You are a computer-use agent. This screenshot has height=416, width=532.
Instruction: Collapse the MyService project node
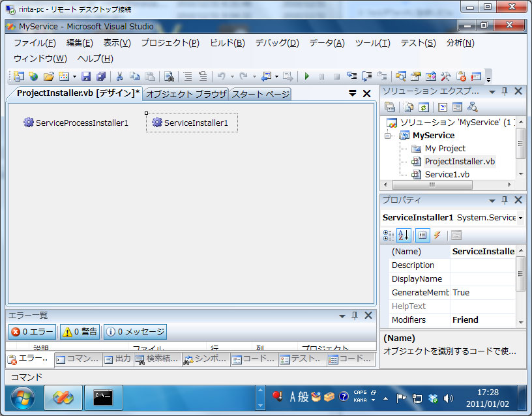coord(387,136)
